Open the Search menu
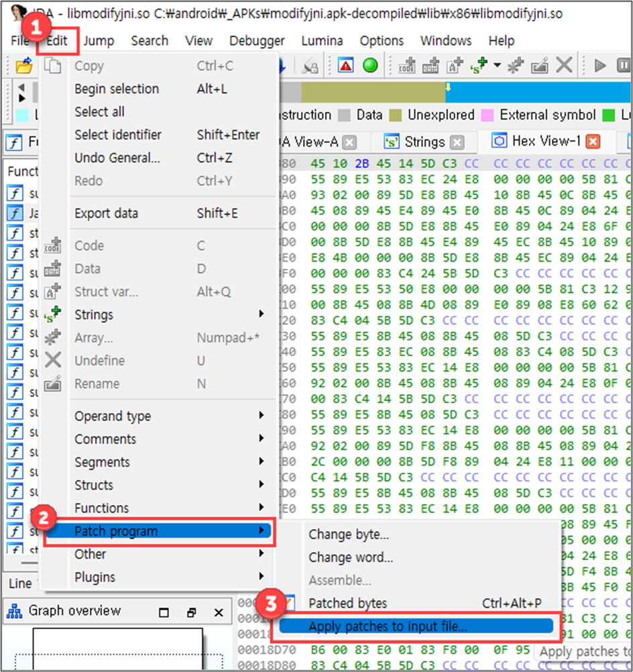Screen dimensions: 633x672 pos(150,41)
